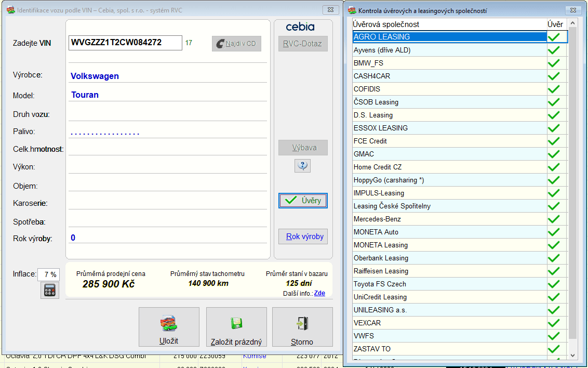
Task: Select the D.S. Leasing row
Action: tap(460, 115)
